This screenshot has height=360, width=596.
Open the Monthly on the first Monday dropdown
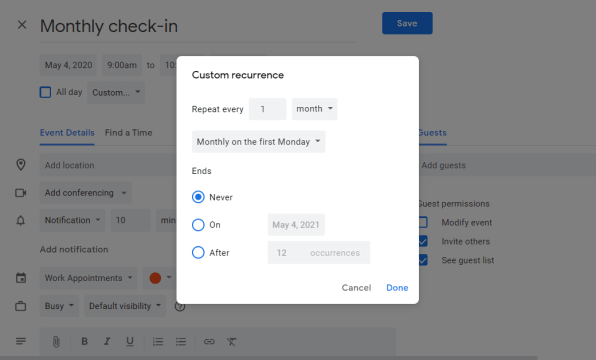[258, 142]
